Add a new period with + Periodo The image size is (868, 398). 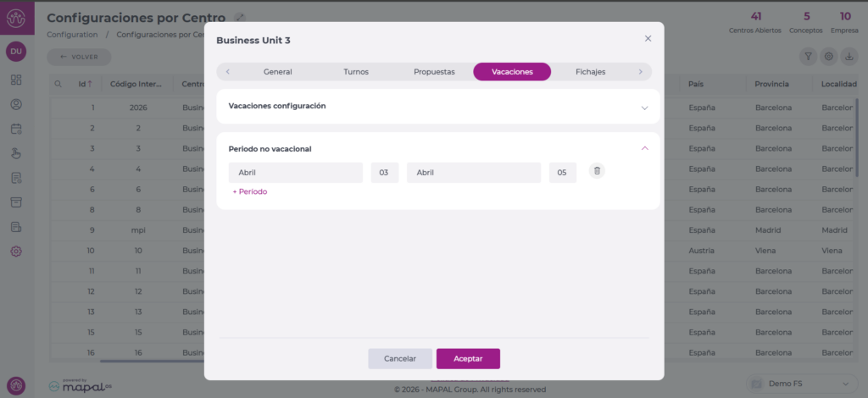coord(250,191)
